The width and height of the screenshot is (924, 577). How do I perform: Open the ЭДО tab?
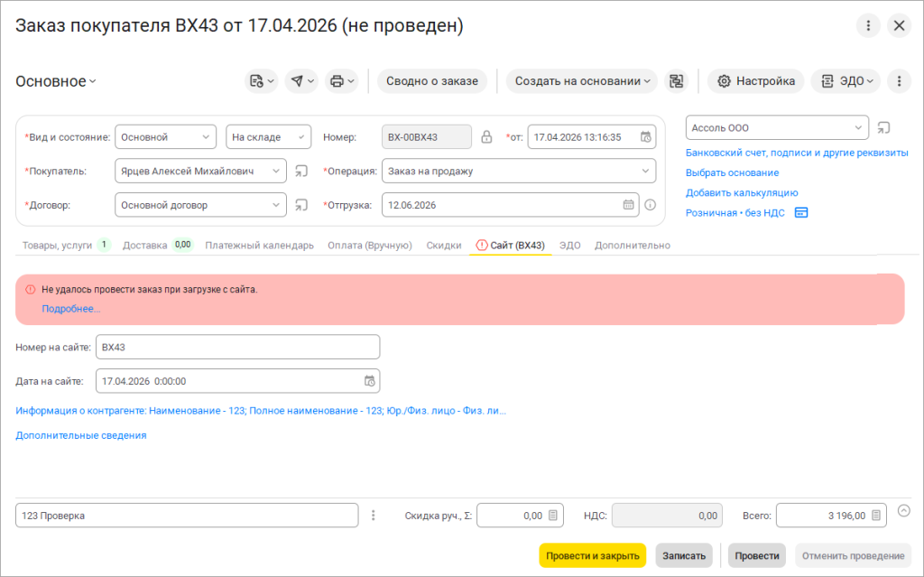[570, 246]
